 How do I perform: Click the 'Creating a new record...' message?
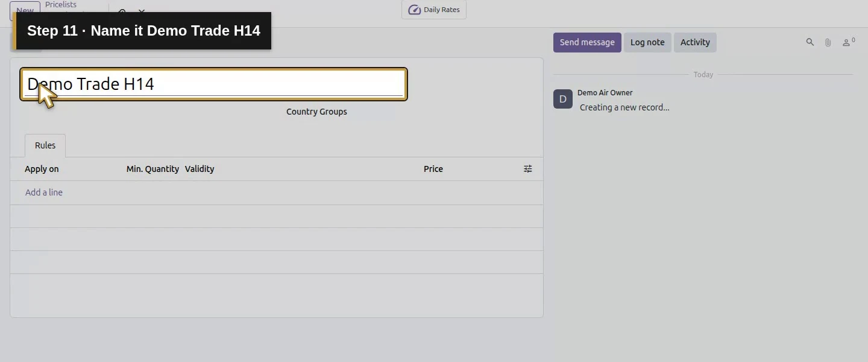[624, 107]
